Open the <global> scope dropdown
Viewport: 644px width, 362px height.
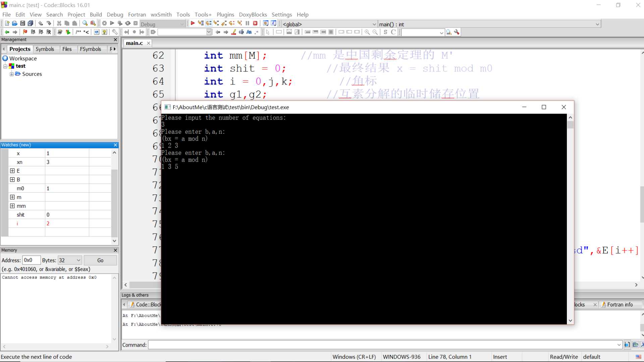(374, 24)
